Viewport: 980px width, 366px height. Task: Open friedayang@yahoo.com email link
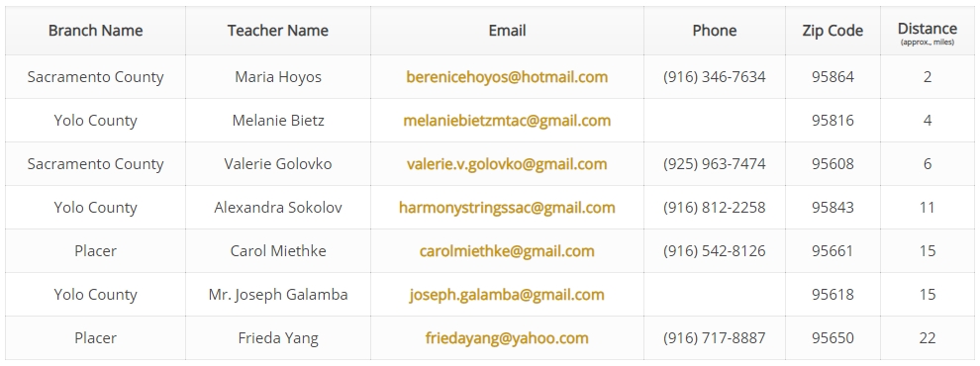[507, 338]
